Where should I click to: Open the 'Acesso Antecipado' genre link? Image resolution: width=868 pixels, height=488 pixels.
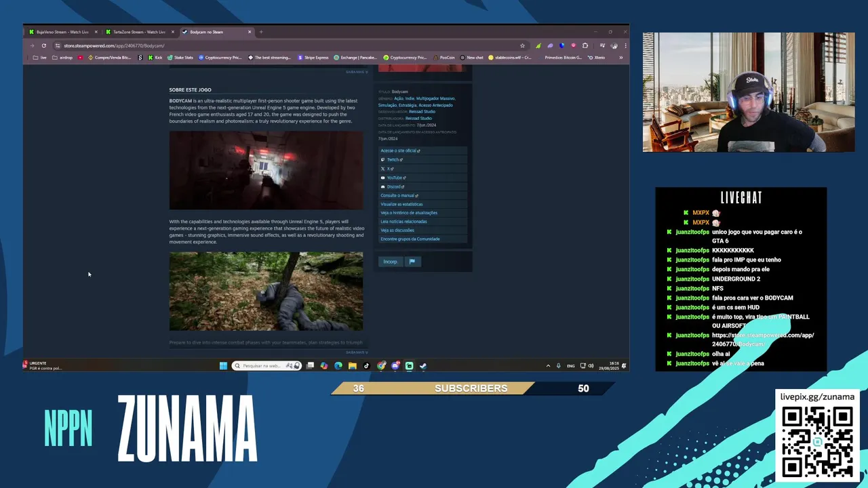pyautogui.click(x=435, y=105)
